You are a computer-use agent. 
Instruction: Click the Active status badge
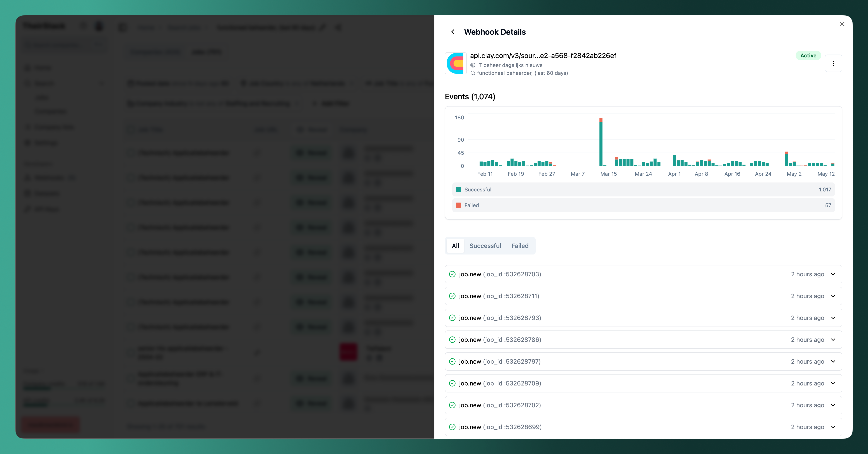point(808,56)
